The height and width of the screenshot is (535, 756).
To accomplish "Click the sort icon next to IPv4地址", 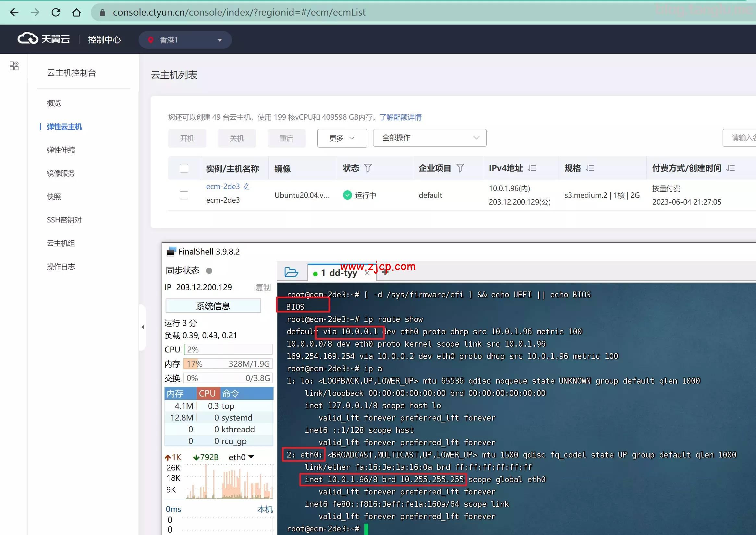I will pos(532,168).
